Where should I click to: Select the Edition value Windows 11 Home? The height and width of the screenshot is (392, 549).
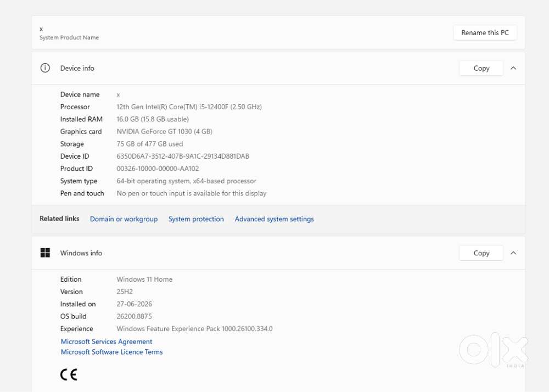[x=144, y=279]
